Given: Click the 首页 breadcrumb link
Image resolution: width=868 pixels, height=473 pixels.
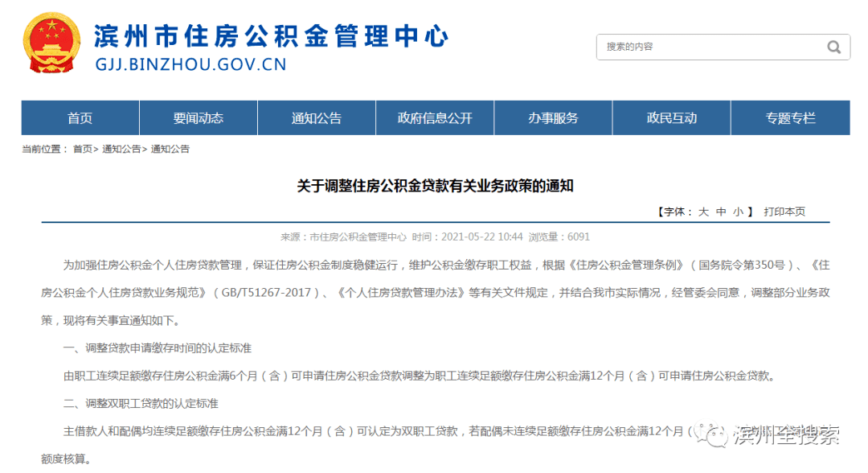Looking at the screenshot, I should tap(83, 149).
